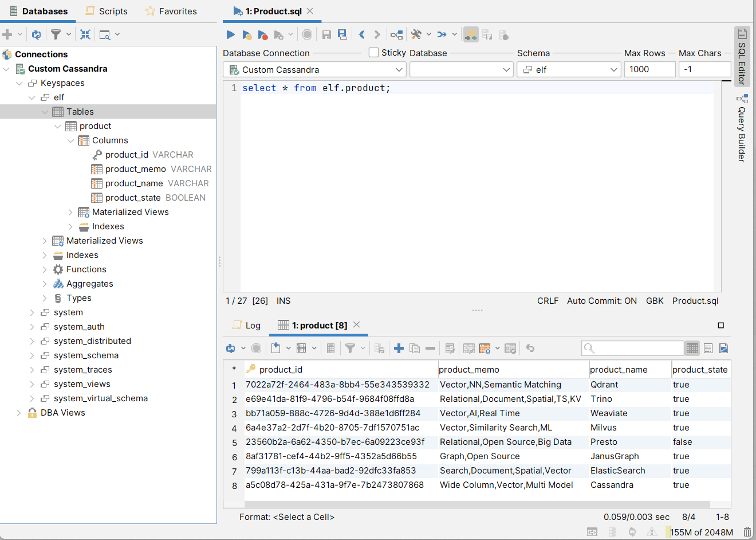Viewport: 756px width, 540px height.
Task: Open the Query Builder side tab
Action: tap(742, 129)
